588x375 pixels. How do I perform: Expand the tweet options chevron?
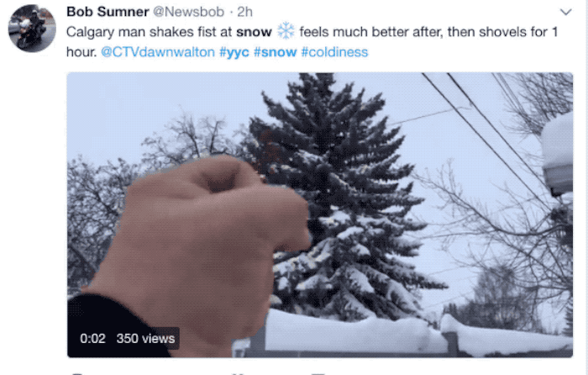pyautogui.click(x=565, y=12)
